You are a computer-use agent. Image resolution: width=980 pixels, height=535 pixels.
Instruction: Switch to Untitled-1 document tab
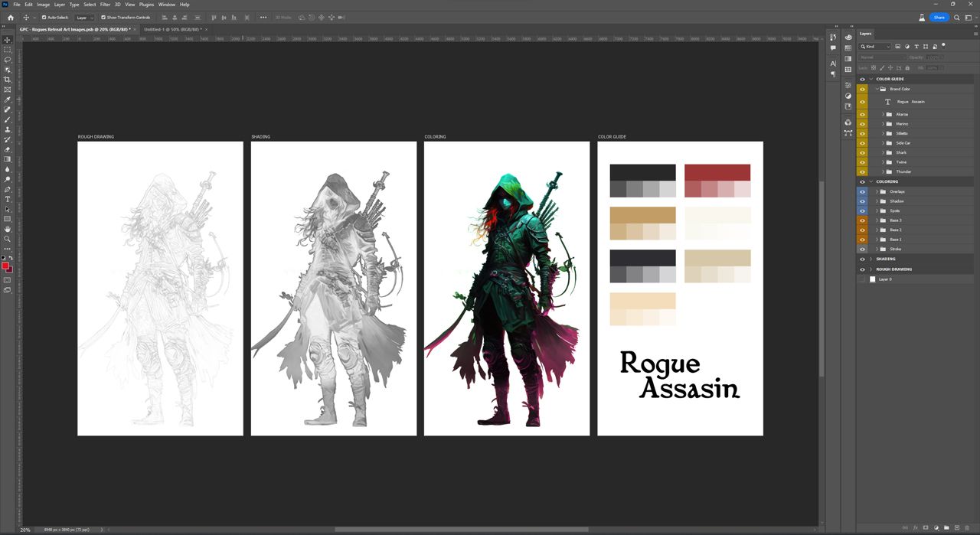click(x=174, y=29)
